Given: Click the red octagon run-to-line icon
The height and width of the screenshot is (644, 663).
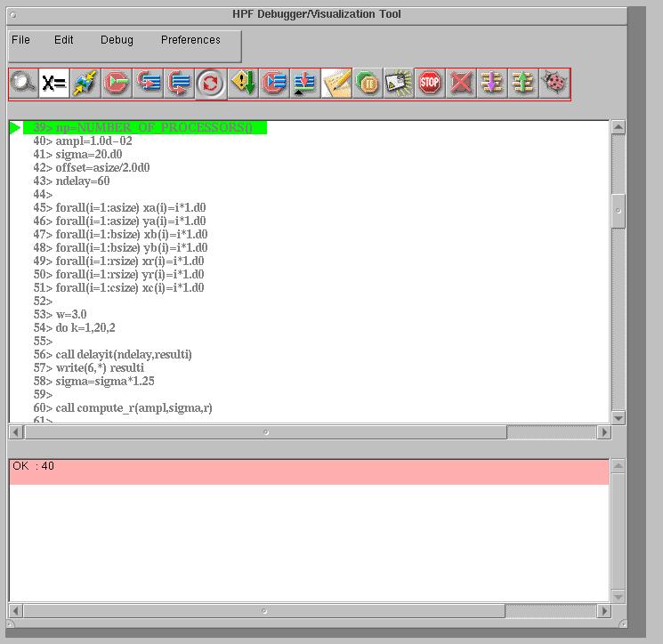Looking at the screenshot, I should [x=274, y=83].
